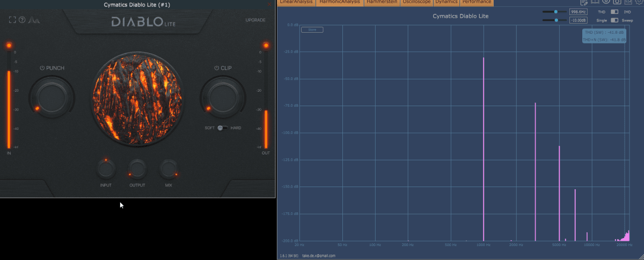
Task: Click the camera snapshot icon
Action: tap(617, 2)
